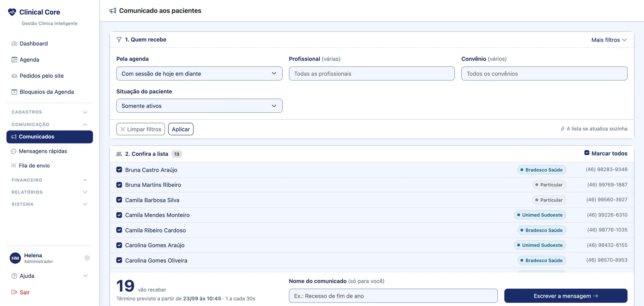Click the Bloqueios da Agenda icon
This screenshot has width=644, height=306.
[x=14, y=92]
